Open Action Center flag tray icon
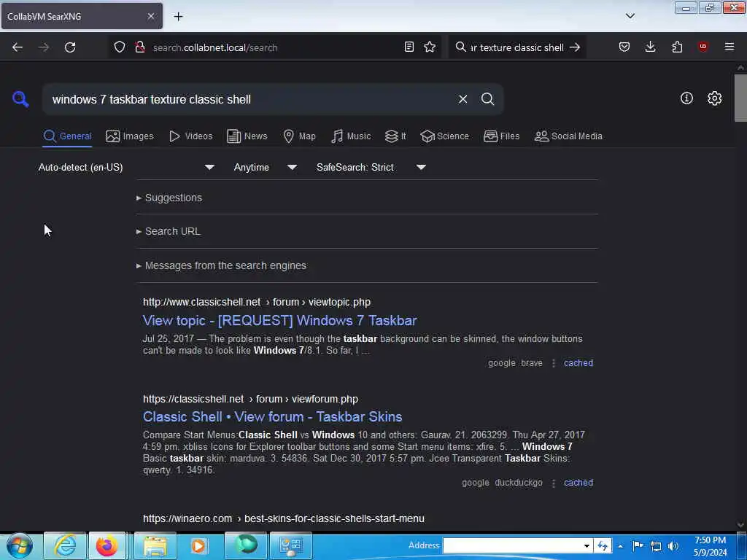This screenshot has height=560, width=747. [x=638, y=546]
